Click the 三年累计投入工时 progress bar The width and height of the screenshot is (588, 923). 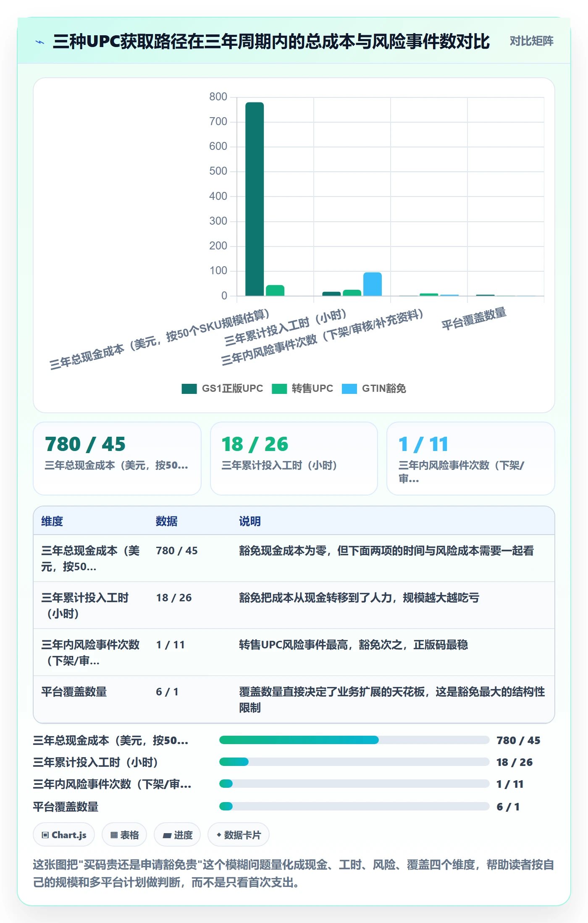pyautogui.click(x=354, y=762)
